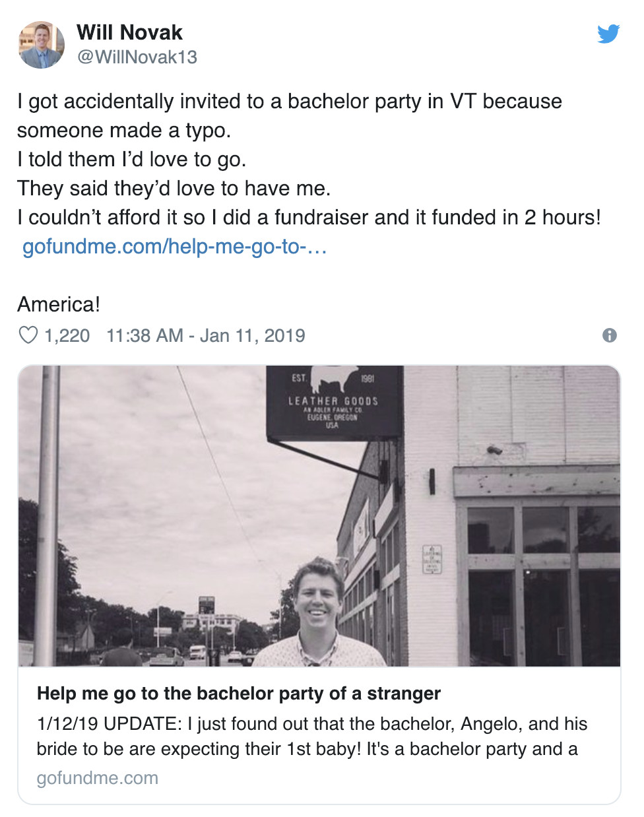This screenshot has width=644, height=817.
Task: Click the card's gray gofundme.com domain label
Action: 98,778
